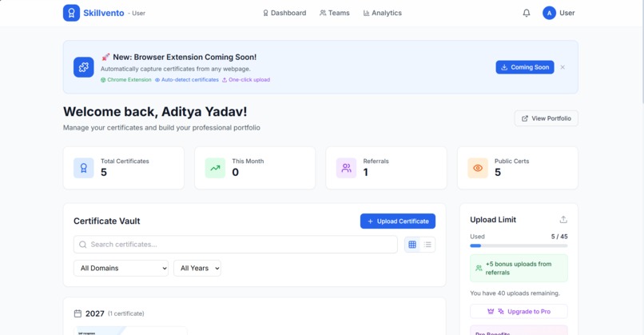Click the crown icon on Upgrade to Pro
Image resolution: width=644 pixels, height=335 pixels.
[x=491, y=312]
